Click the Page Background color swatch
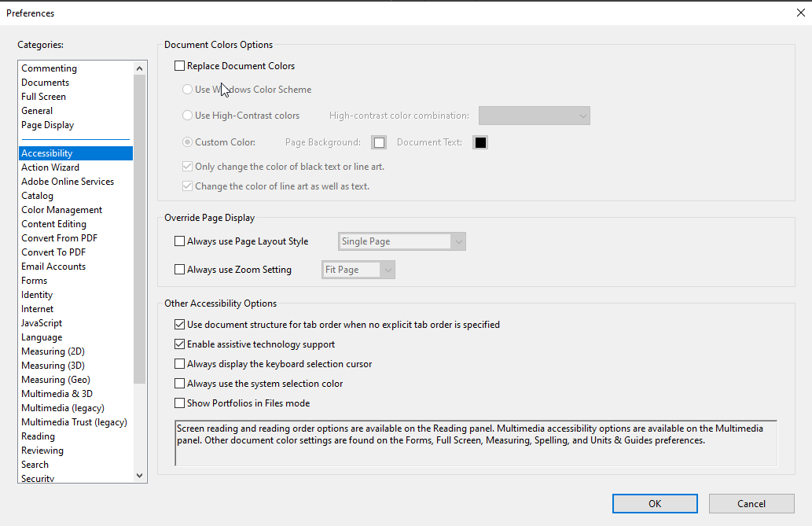The image size is (812, 526). (x=379, y=142)
